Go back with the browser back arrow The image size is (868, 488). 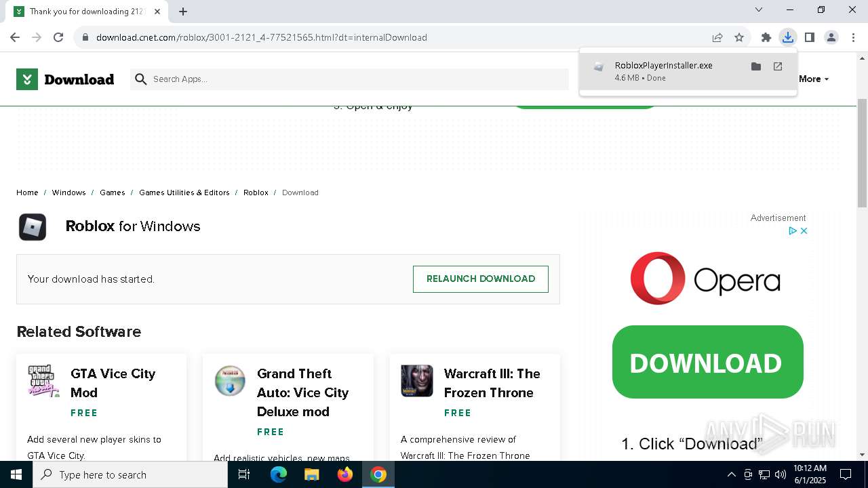(15, 37)
